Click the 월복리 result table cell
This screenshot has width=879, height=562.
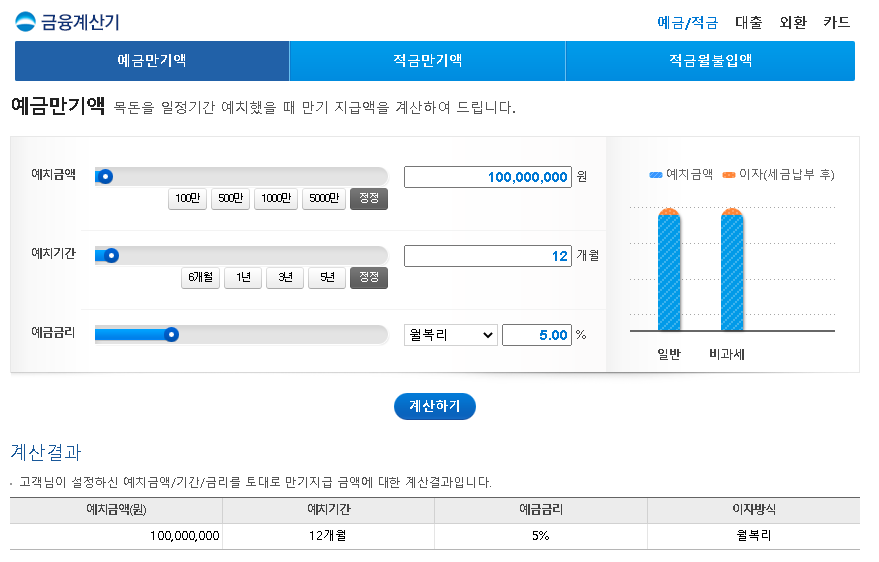pos(754,536)
